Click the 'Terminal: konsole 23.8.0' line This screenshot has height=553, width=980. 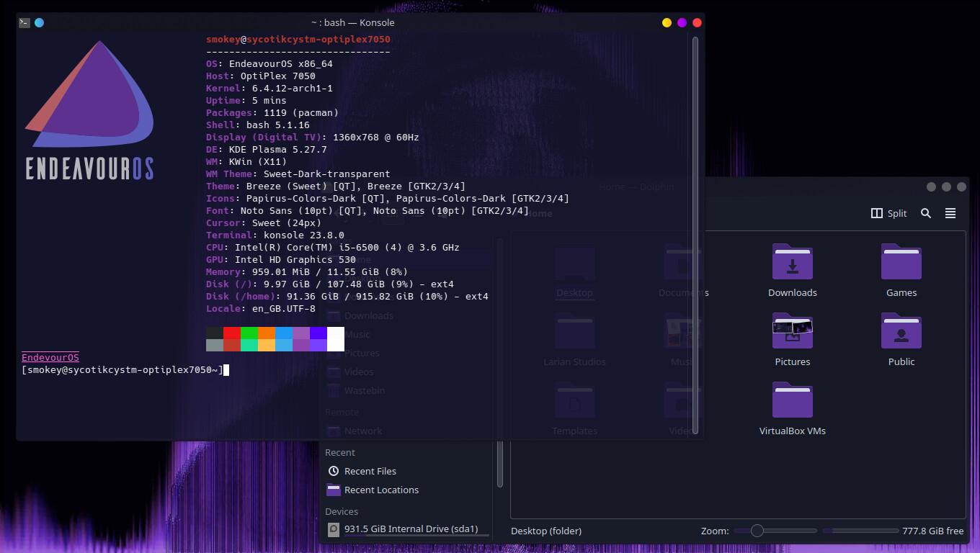[275, 235]
